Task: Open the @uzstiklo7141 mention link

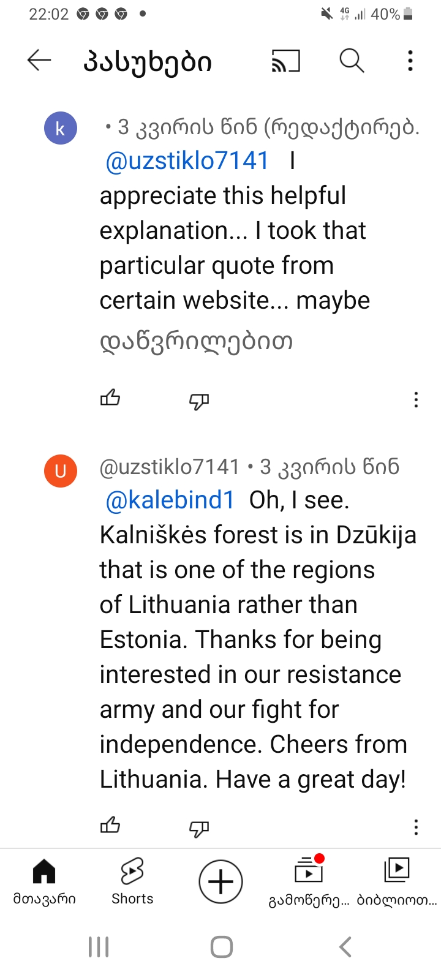Action: tap(187, 161)
